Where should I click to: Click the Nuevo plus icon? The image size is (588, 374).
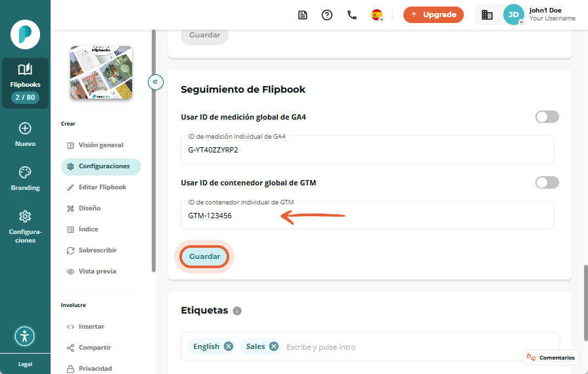[25, 128]
